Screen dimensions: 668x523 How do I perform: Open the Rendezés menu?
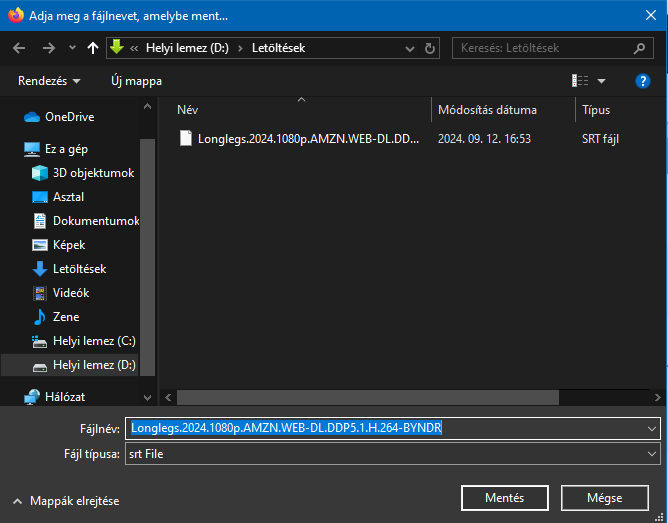point(49,81)
